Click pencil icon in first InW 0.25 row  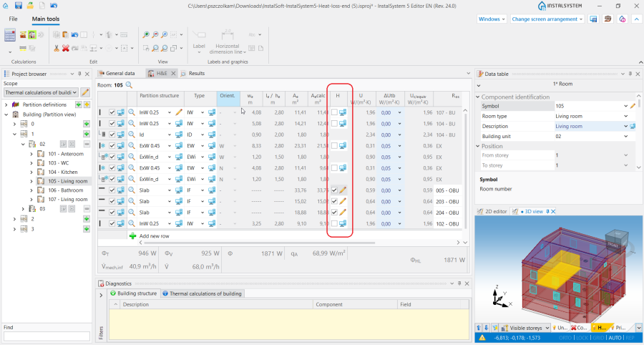(x=179, y=112)
